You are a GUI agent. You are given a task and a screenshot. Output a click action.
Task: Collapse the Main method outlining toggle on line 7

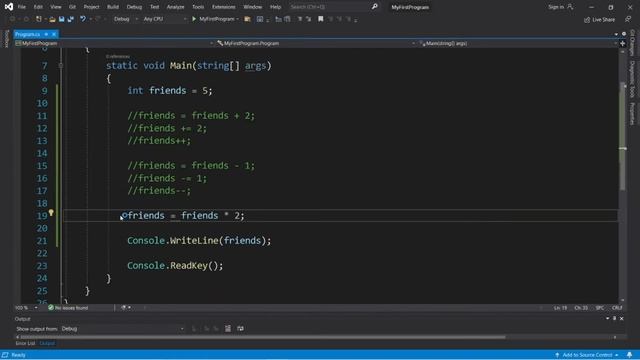[60, 65]
